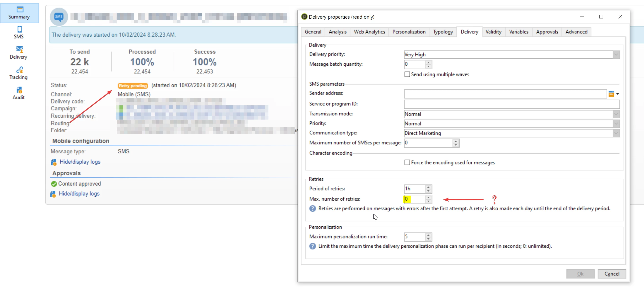Click the Cancel button

tap(612, 274)
